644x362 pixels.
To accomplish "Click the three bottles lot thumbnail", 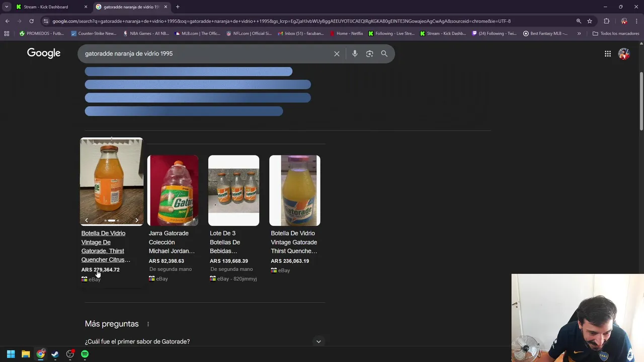I will [x=233, y=191].
